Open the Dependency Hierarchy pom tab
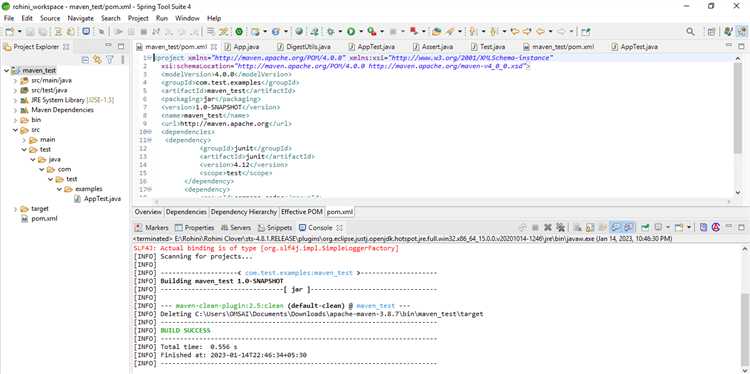 [243, 212]
